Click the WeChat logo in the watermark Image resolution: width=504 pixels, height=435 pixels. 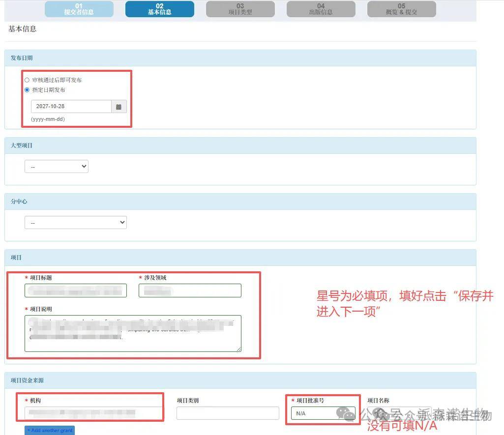(349, 414)
